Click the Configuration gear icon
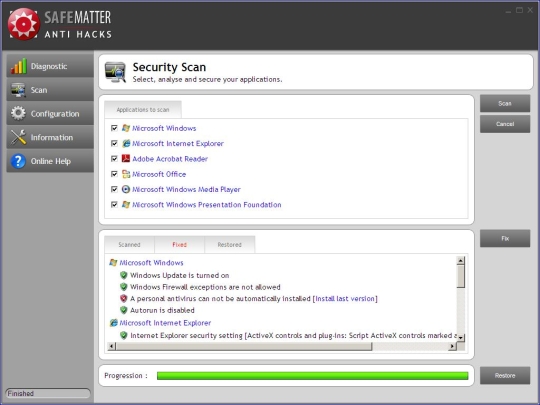540x405 pixels. pyautogui.click(x=18, y=113)
